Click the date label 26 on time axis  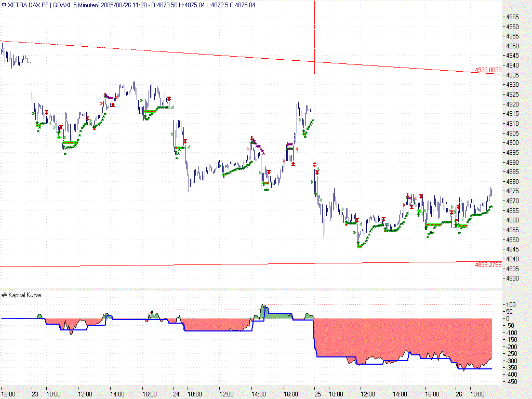click(458, 394)
